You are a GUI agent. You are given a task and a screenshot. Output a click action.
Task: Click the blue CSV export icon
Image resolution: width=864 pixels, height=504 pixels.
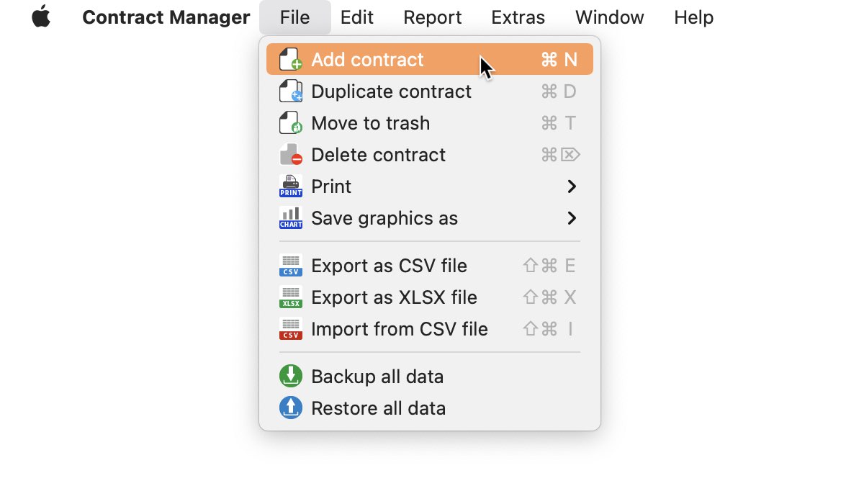pyautogui.click(x=291, y=266)
